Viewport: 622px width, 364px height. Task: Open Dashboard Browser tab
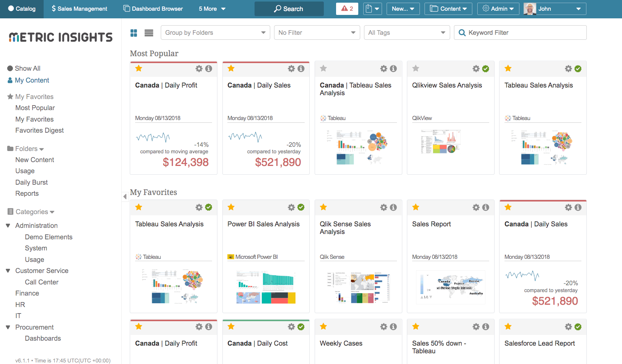[153, 9]
